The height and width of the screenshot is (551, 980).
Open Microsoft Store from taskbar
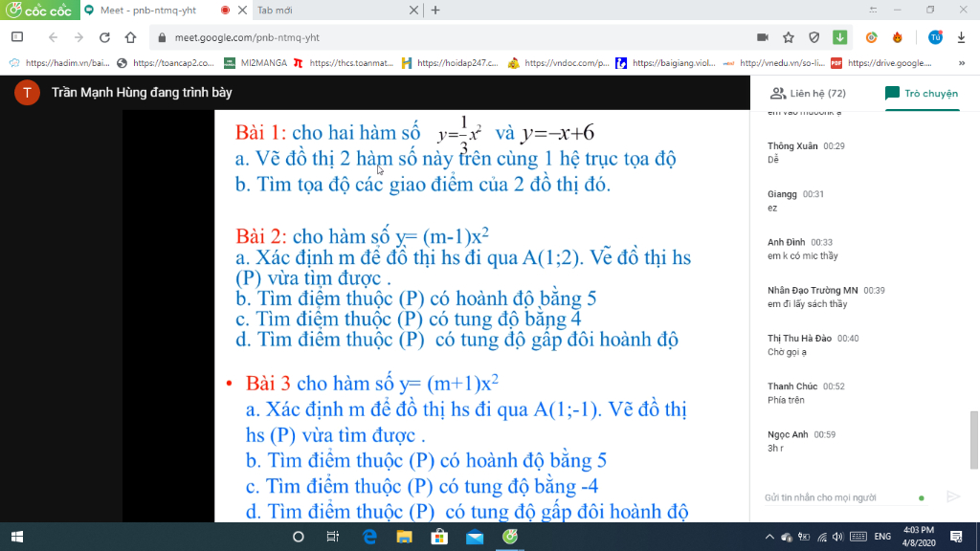pos(439,537)
